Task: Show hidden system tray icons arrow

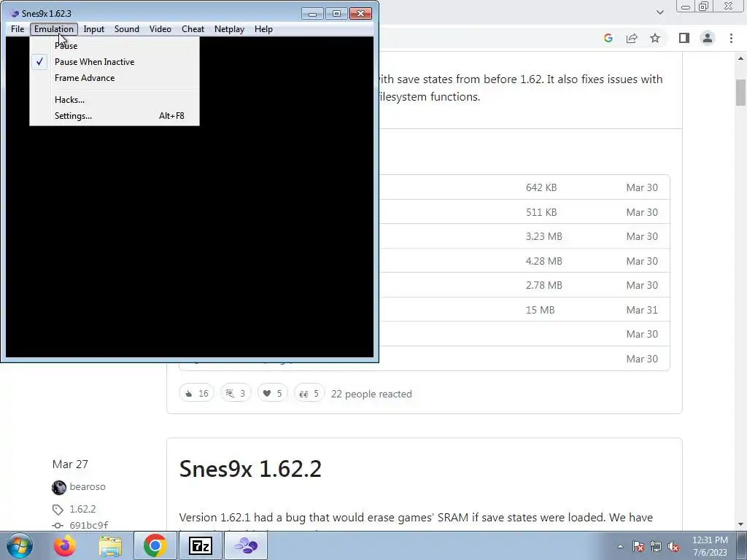Action: tap(620, 546)
